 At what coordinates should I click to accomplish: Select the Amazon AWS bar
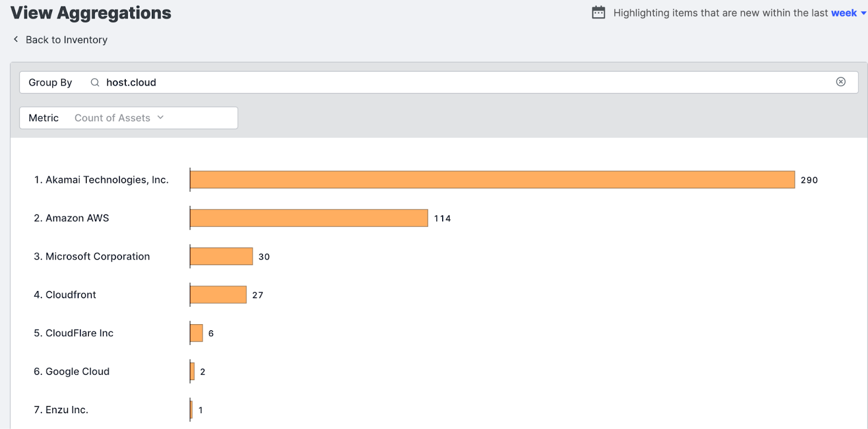tap(309, 218)
